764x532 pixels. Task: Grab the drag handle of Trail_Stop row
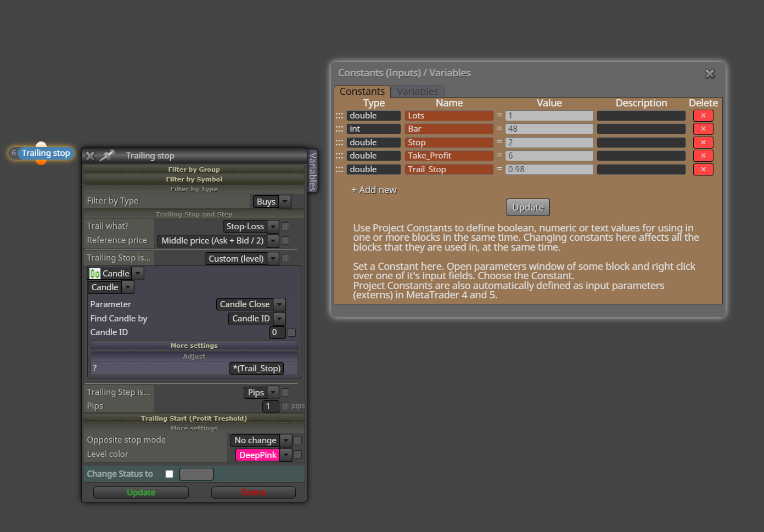339,169
